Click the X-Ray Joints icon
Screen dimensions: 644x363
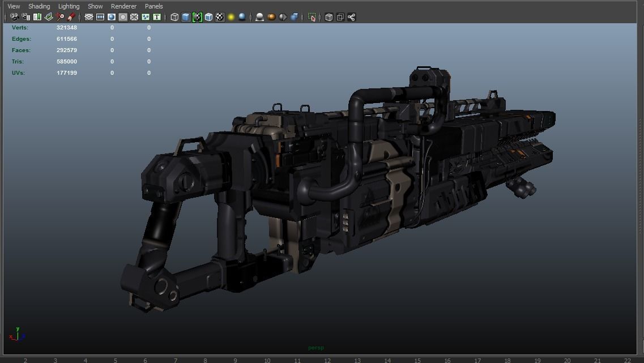pyautogui.click(x=352, y=17)
